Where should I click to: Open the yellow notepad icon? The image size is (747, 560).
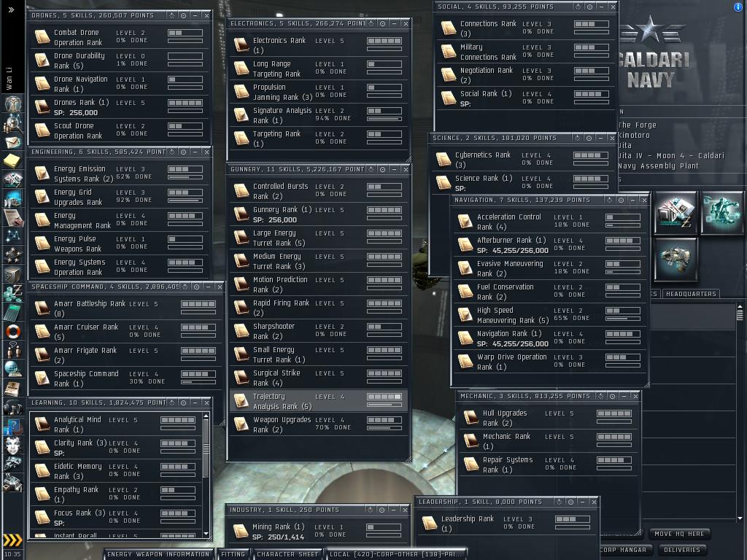click(13, 160)
